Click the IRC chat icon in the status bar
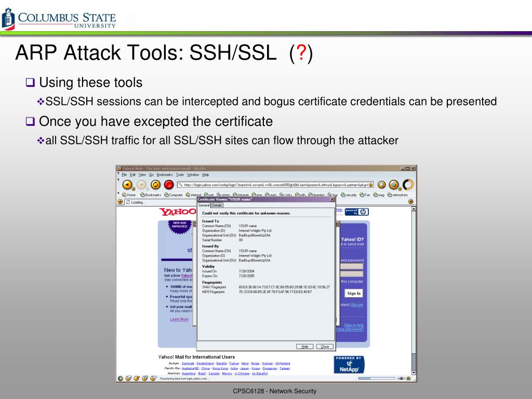This screenshot has width=532, height=399. 153,378
